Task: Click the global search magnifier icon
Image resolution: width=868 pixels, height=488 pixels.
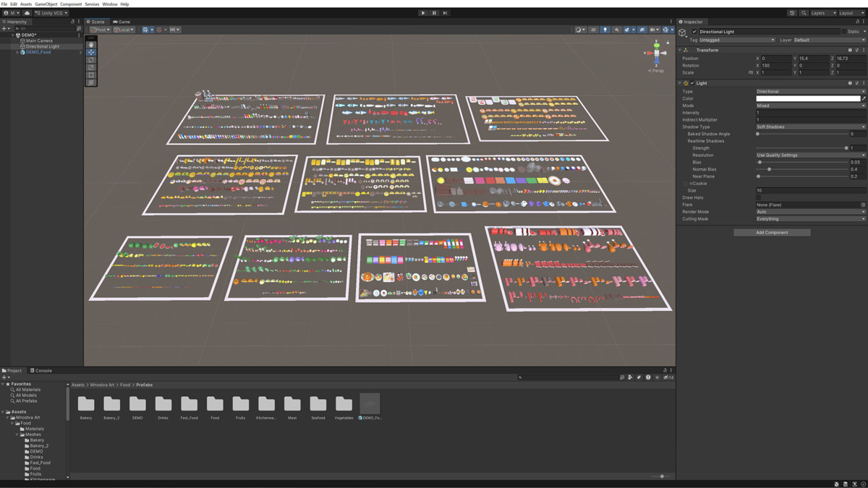Action: coord(804,13)
